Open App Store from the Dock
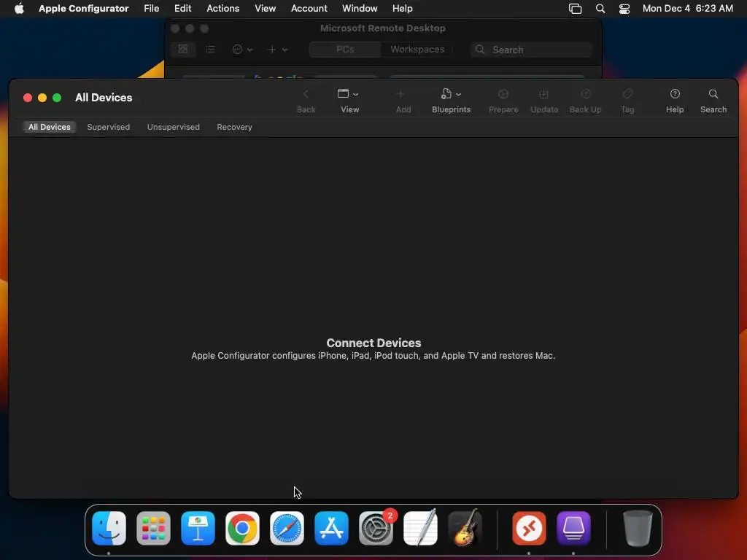This screenshot has width=747, height=560. tap(332, 529)
